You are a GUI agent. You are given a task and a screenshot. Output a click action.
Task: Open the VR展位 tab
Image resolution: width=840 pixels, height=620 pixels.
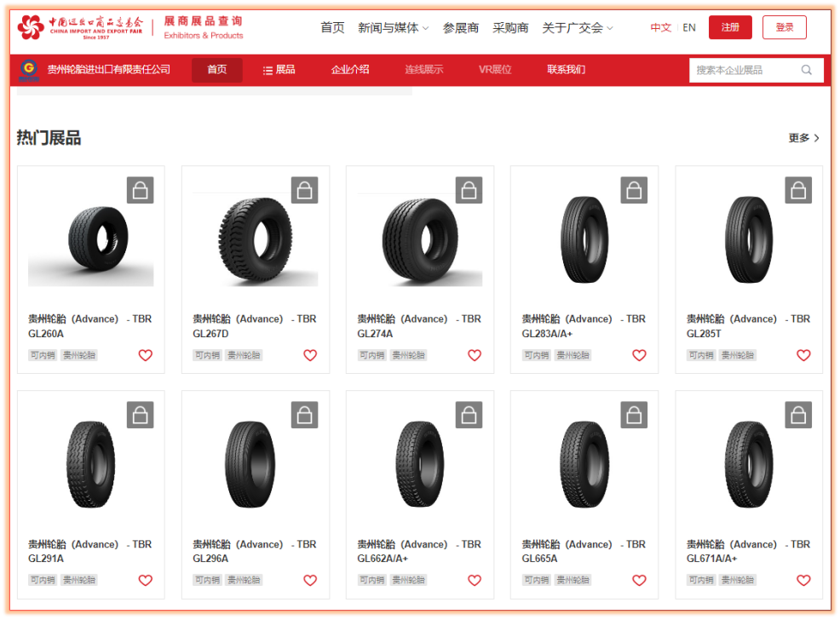(495, 70)
